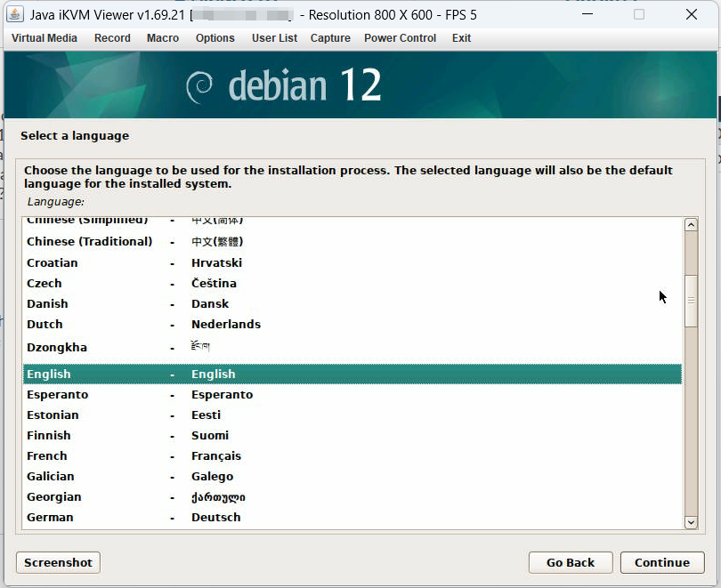The height and width of the screenshot is (588, 721).
Task: Click the Exit menu item
Action: point(461,38)
